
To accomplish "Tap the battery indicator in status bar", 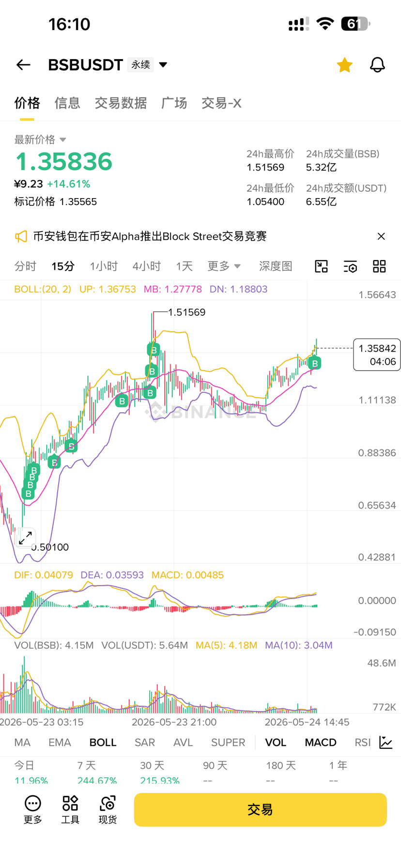I will pyautogui.click(x=355, y=24).
